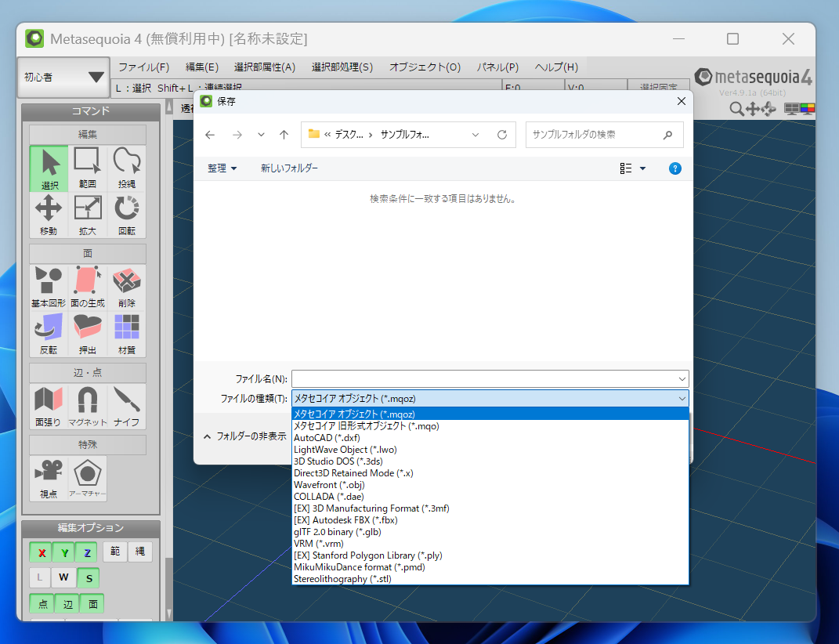This screenshot has height=644, width=839.
Task: Choose the 範囲 rectangle selection tool
Action: 87,168
